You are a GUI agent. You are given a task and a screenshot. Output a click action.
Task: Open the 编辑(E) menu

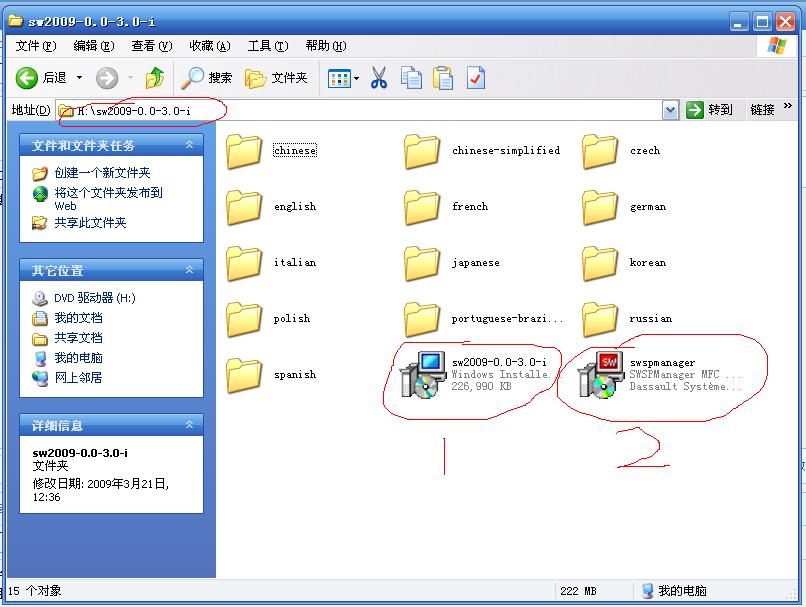(x=94, y=46)
